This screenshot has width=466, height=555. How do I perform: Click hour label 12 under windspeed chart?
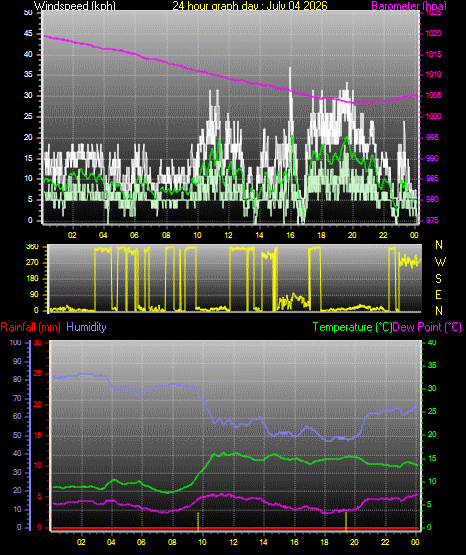pyautogui.click(x=228, y=235)
